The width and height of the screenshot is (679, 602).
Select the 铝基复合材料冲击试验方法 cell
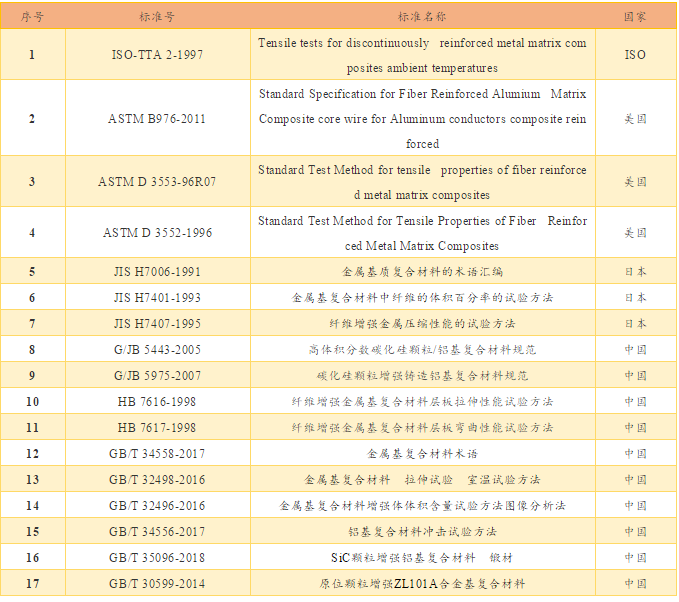point(422,532)
